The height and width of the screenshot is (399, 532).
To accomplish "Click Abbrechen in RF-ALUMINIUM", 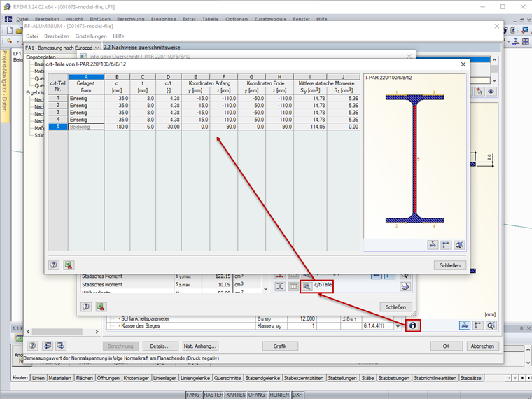I will 482,346.
